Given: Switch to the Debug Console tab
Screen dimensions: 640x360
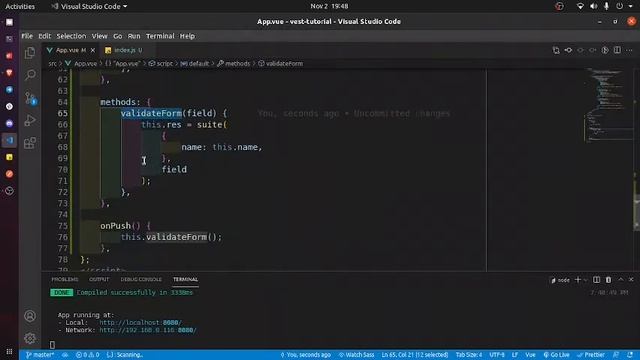Looking at the screenshot, I should 141,279.
